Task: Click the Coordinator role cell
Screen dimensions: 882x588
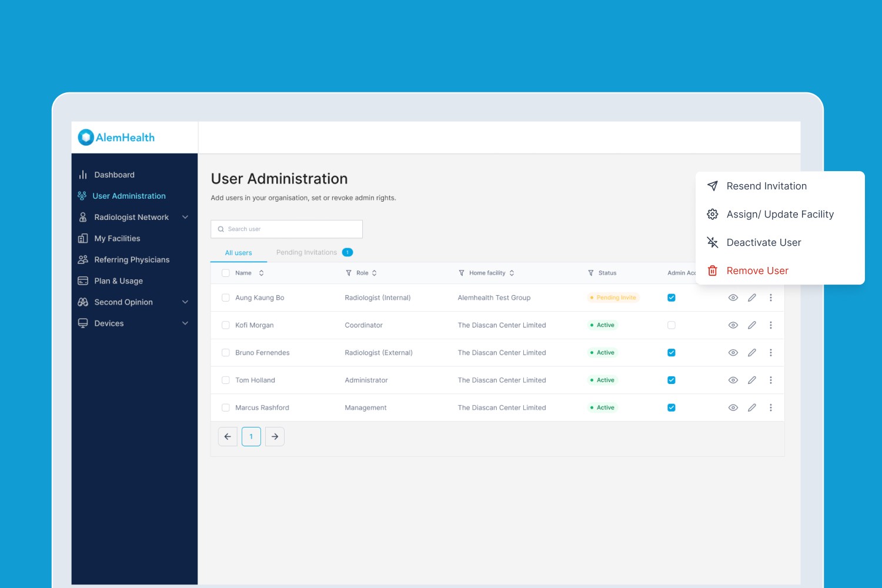Action: (x=363, y=325)
